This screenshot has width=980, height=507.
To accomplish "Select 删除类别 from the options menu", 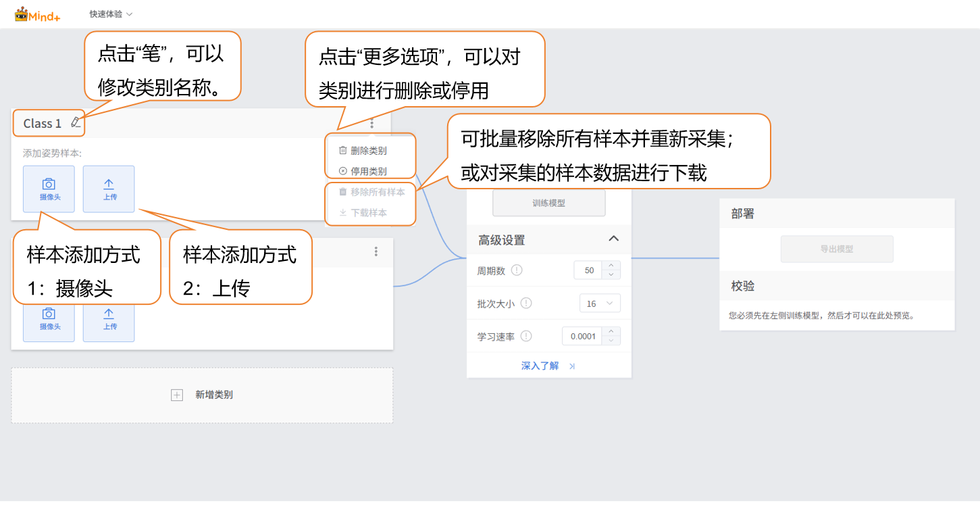I will click(368, 151).
